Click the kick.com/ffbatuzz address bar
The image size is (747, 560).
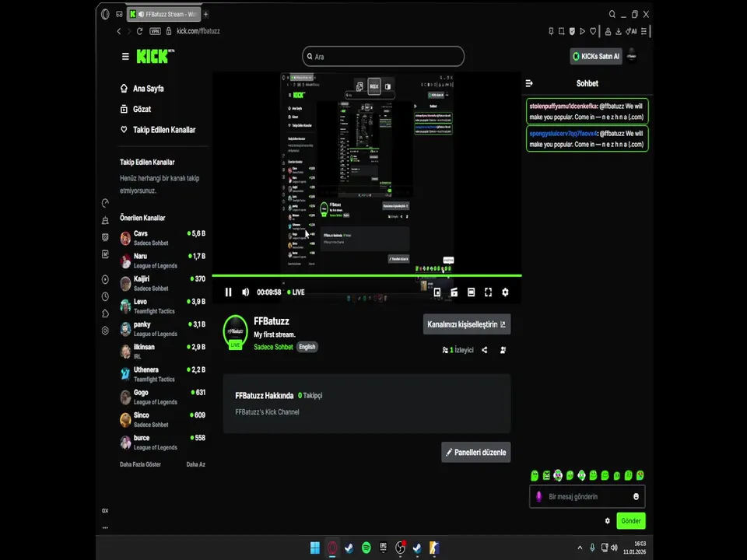(x=198, y=31)
